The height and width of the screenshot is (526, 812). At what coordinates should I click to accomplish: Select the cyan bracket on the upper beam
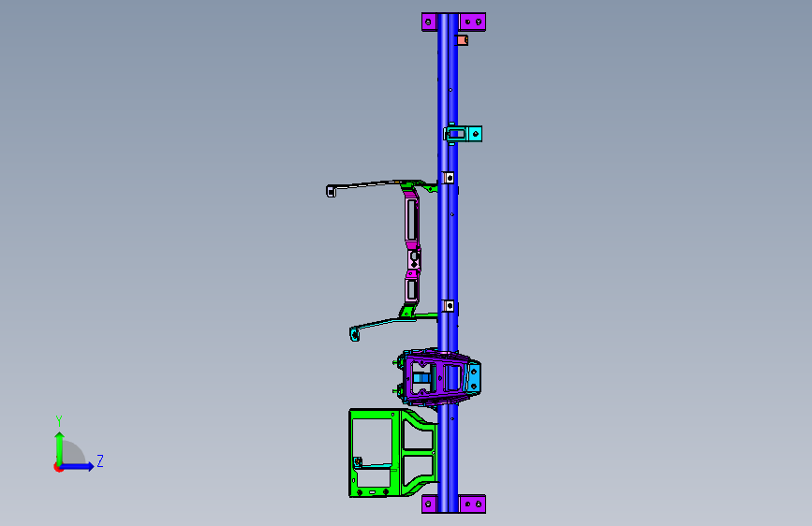pos(463,134)
